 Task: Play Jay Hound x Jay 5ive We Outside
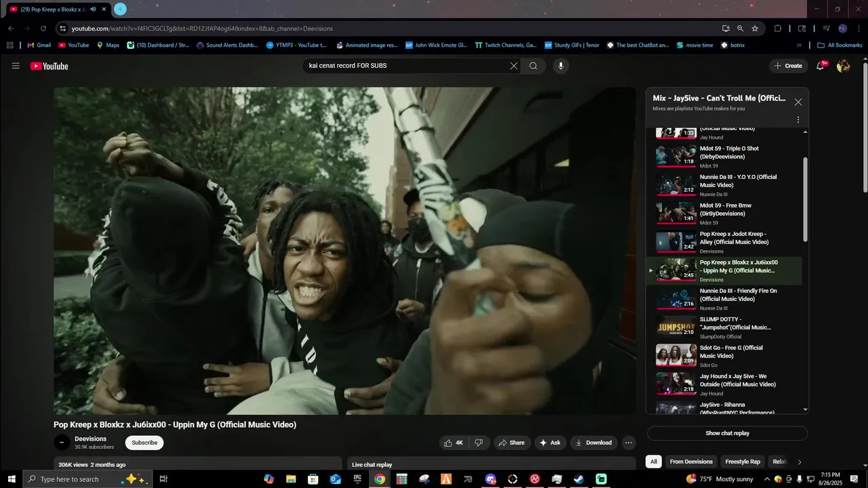click(x=724, y=384)
